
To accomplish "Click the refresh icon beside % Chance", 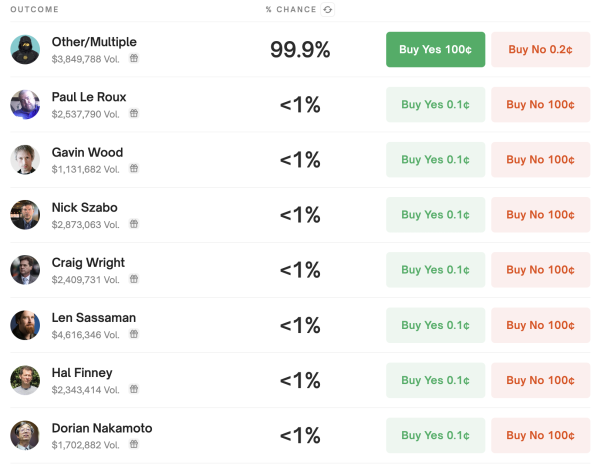I will pos(327,10).
